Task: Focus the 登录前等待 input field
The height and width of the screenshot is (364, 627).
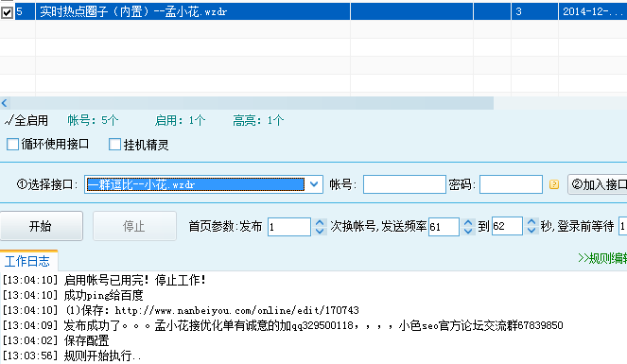Action: (622, 226)
